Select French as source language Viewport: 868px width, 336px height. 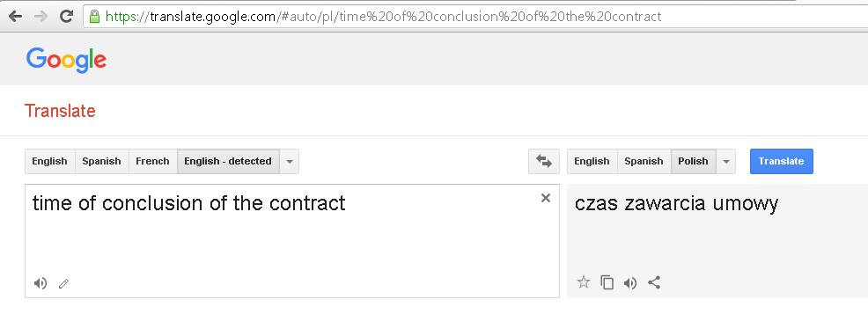[153, 161]
